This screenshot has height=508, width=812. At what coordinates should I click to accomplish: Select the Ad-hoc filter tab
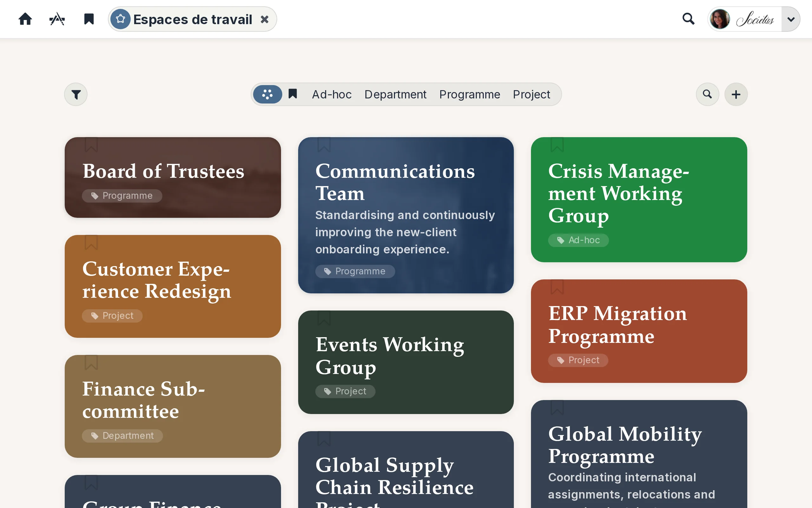coord(332,94)
